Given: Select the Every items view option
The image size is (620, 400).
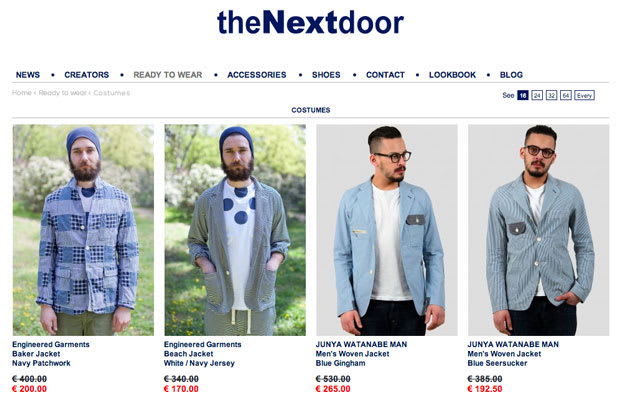Looking at the screenshot, I should 584,95.
